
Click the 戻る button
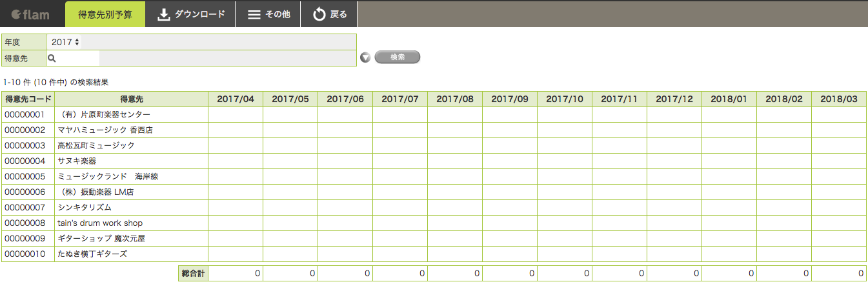(x=329, y=14)
